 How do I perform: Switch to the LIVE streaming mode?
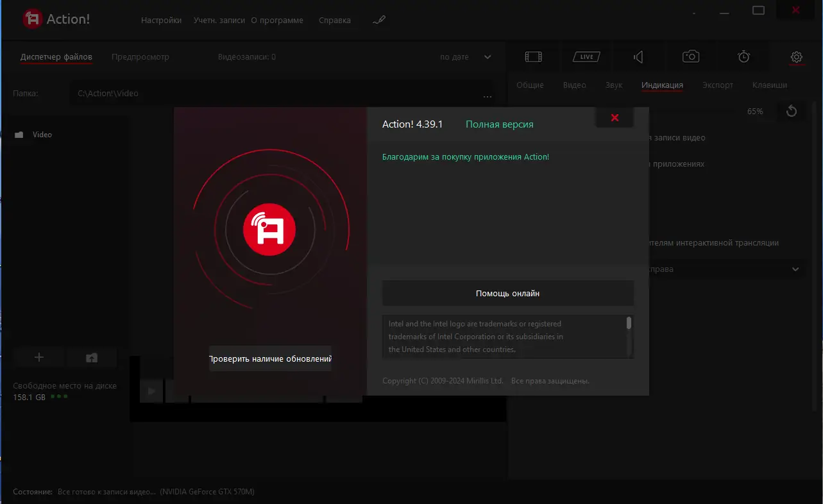[586, 56]
